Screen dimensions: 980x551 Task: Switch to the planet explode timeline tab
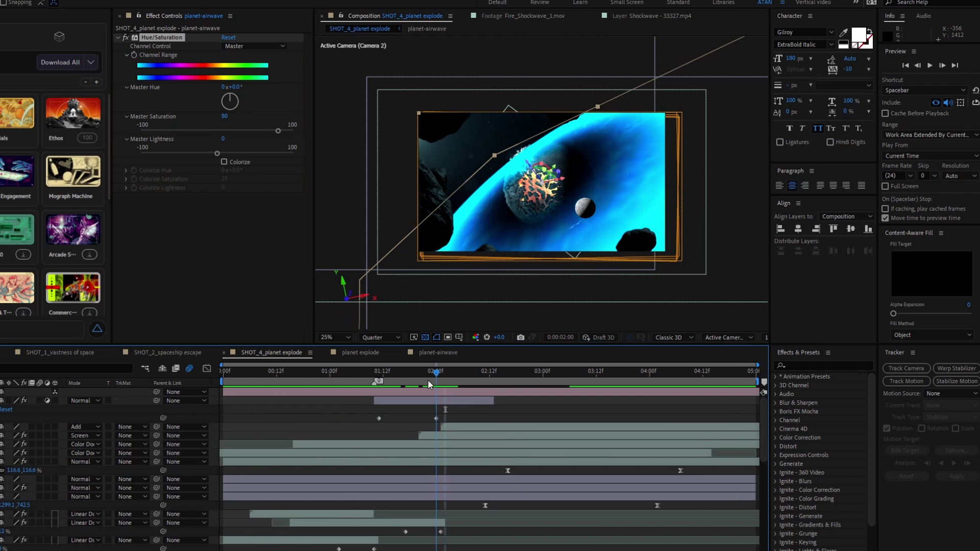360,352
